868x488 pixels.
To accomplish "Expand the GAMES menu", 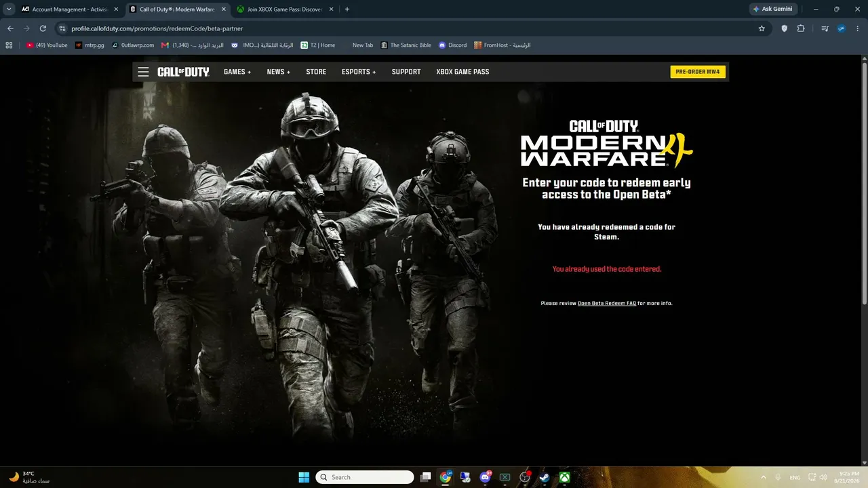I will tap(237, 72).
